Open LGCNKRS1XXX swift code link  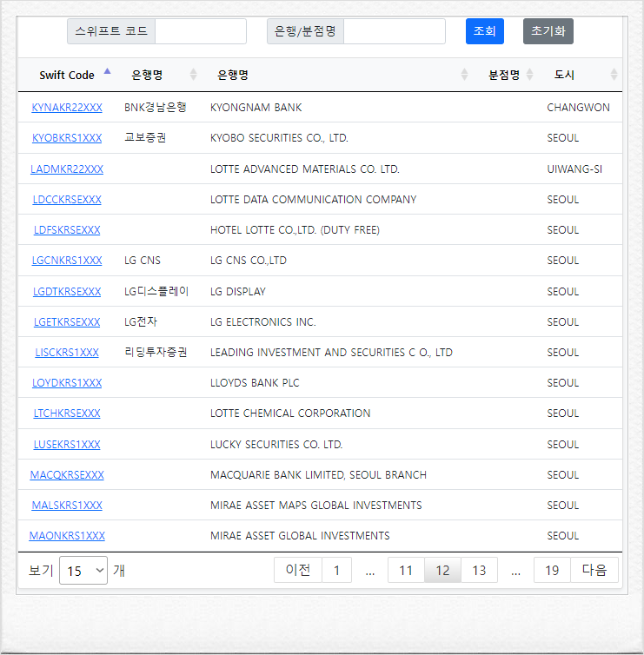pyautogui.click(x=67, y=261)
